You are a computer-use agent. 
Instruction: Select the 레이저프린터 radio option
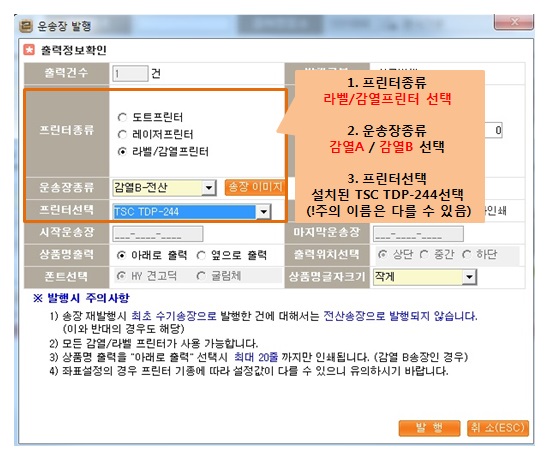[x=122, y=134]
